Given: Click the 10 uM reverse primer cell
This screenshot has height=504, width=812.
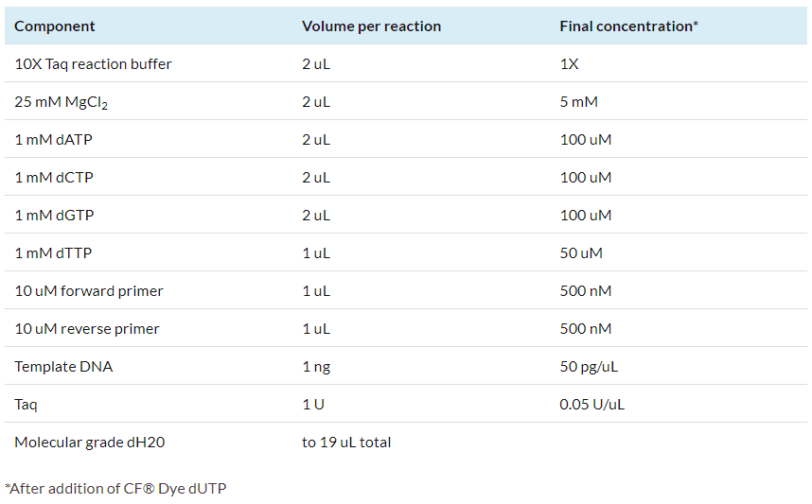Looking at the screenshot, I should 87,329.
